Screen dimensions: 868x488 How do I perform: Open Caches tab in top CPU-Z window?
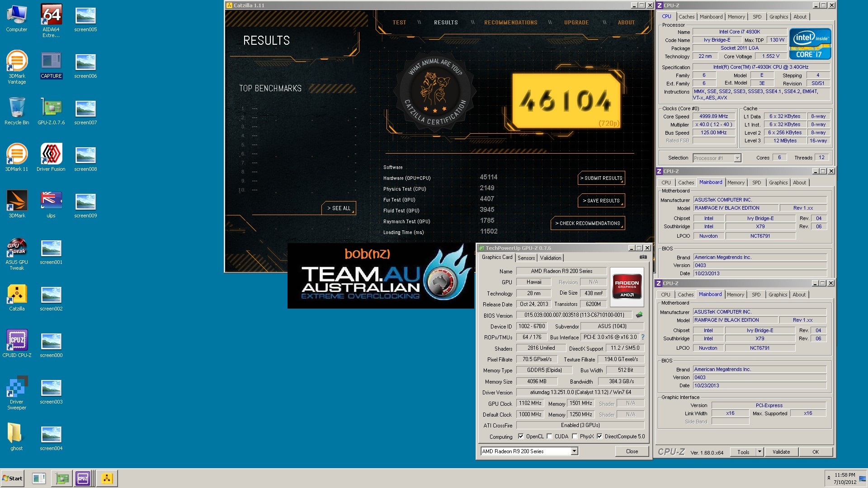(686, 17)
